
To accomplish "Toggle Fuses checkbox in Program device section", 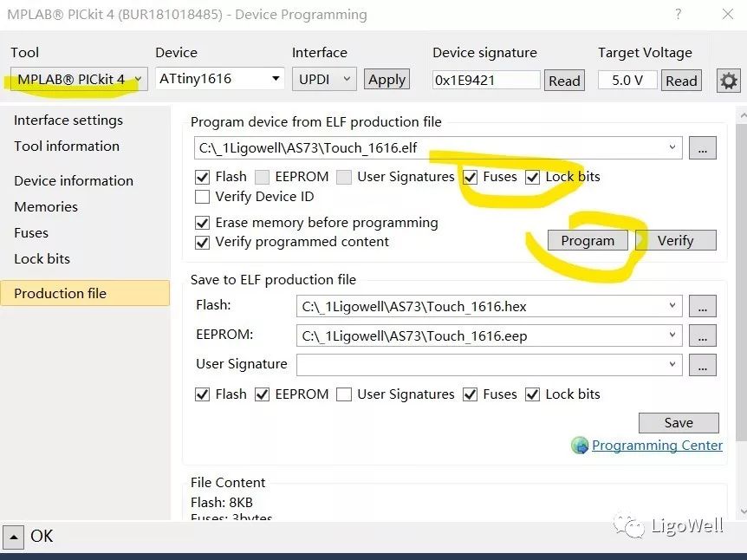I will 471,178.
